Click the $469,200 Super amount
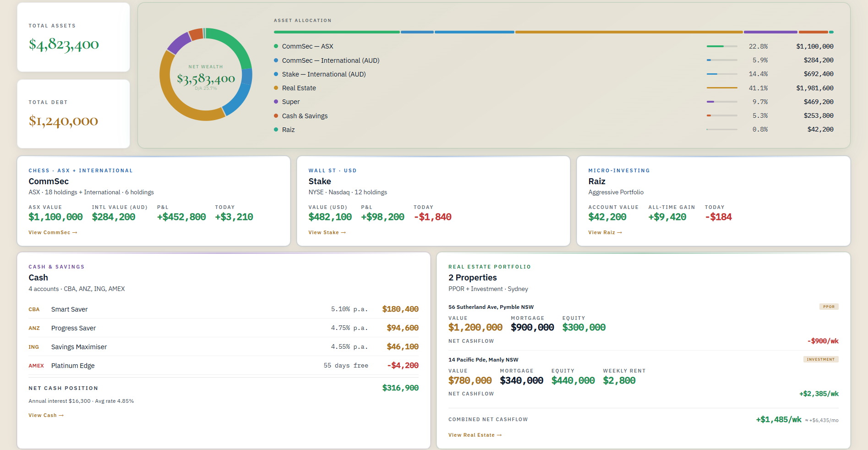 [819, 102]
